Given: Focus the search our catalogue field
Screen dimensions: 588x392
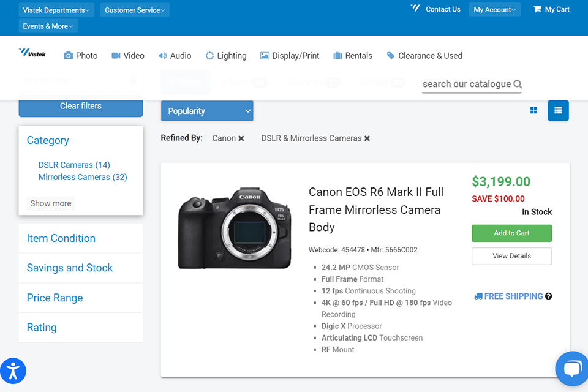Looking at the screenshot, I should point(467,84).
